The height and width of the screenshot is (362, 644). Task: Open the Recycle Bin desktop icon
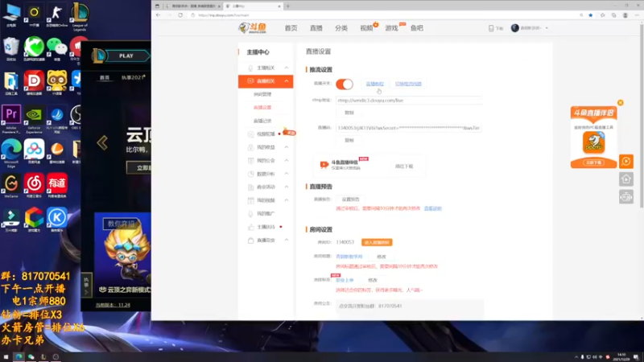(11, 49)
